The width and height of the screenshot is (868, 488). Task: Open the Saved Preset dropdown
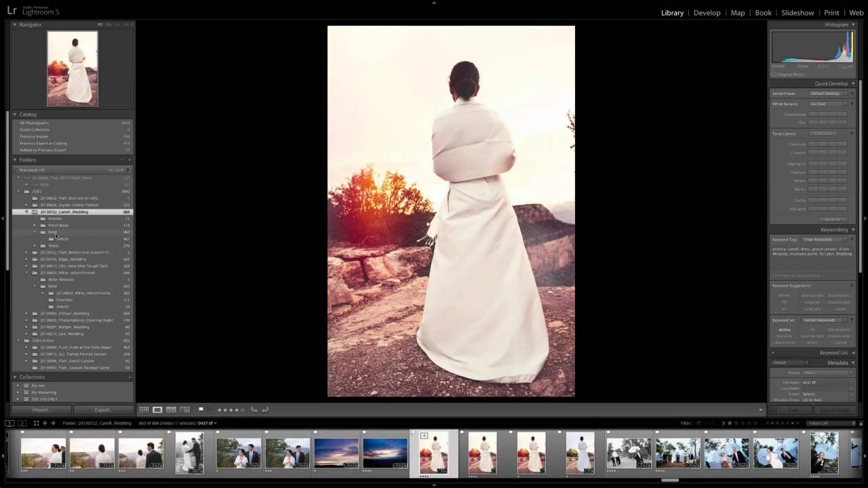click(x=827, y=94)
